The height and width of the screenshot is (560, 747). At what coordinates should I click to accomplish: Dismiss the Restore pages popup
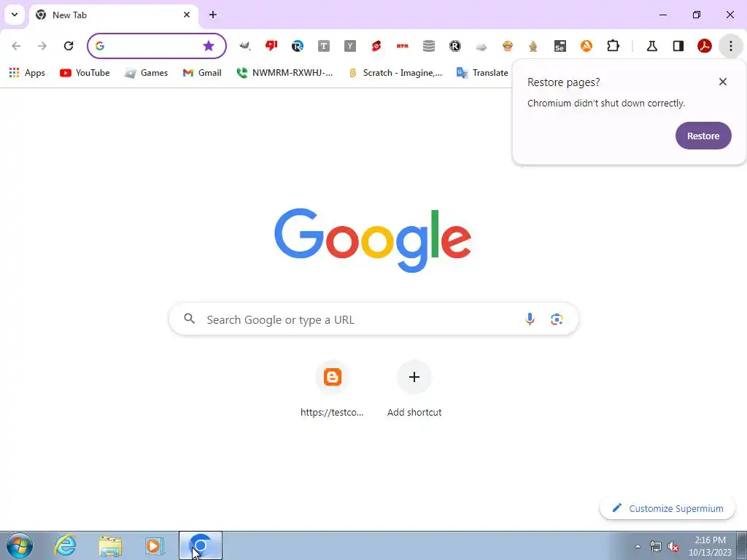click(x=723, y=82)
